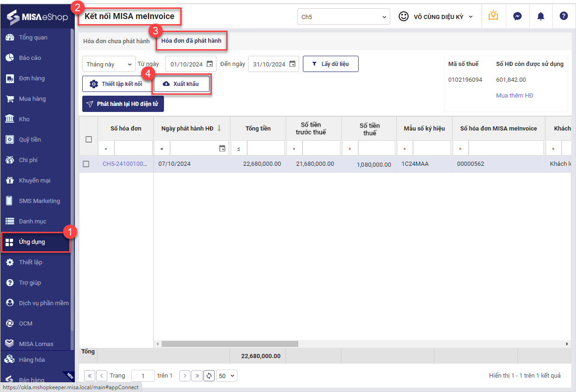Click the Lấy dữ liệu button
This screenshot has width=576, height=392.
point(330,64)
